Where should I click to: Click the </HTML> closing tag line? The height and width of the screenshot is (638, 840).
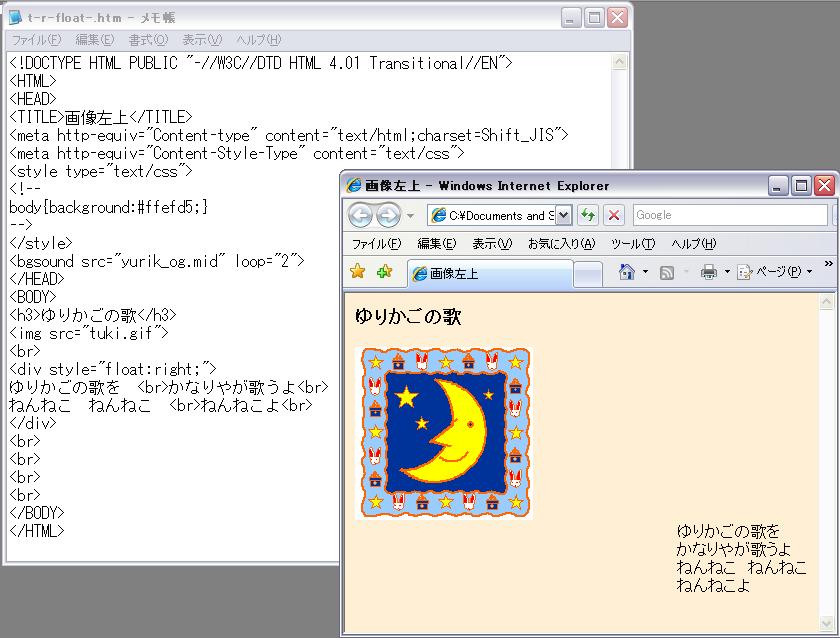pyautogui.click(x=37, y=531)
